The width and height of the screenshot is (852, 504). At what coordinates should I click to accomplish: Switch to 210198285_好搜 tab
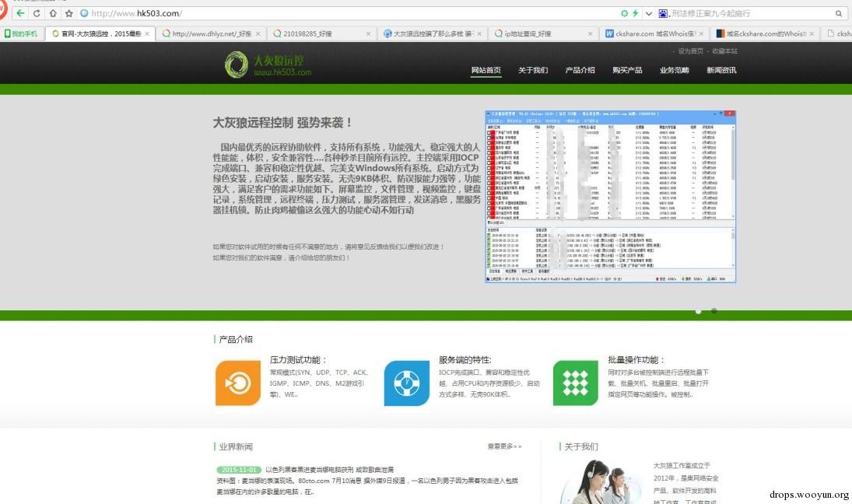(321, 33)
